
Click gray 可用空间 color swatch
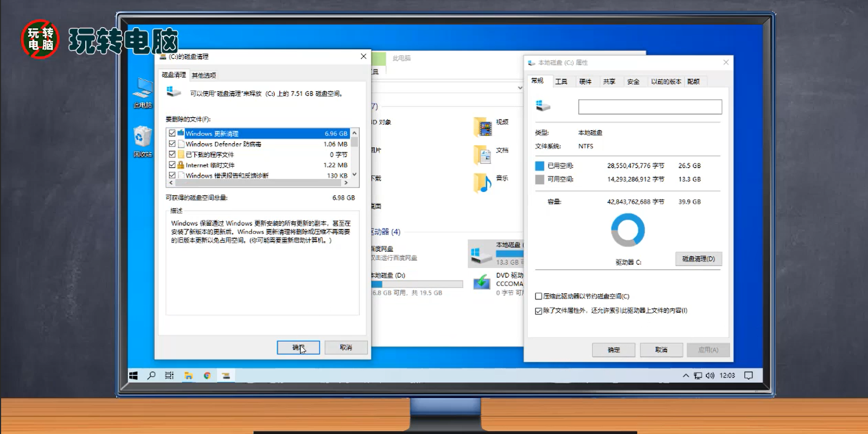[540, 180]
